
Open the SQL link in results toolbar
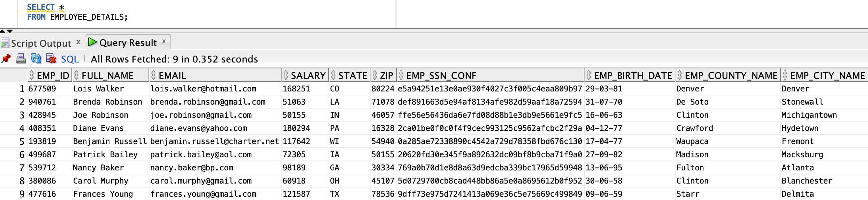click(70, 59)
